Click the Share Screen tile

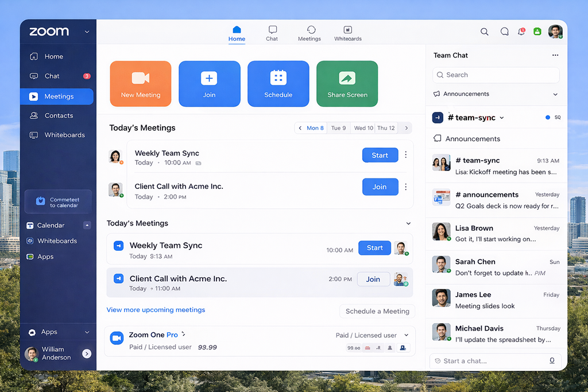pos(347,84)
